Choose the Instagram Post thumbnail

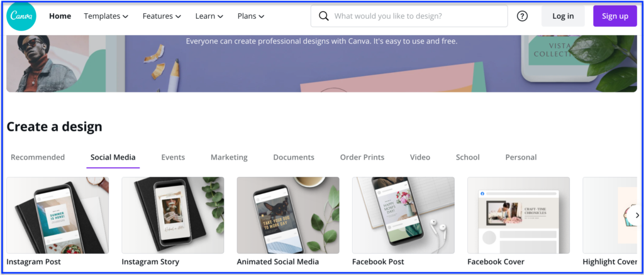click(57, 215)
